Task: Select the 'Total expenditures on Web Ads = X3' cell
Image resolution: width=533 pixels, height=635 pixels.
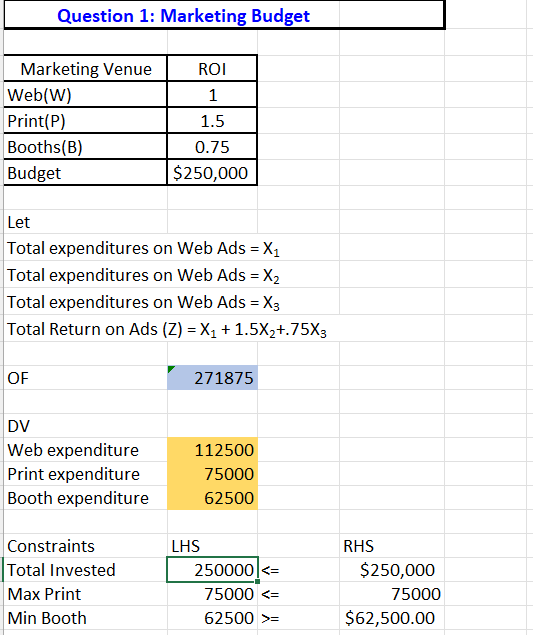Action: (x=143, y=303)
